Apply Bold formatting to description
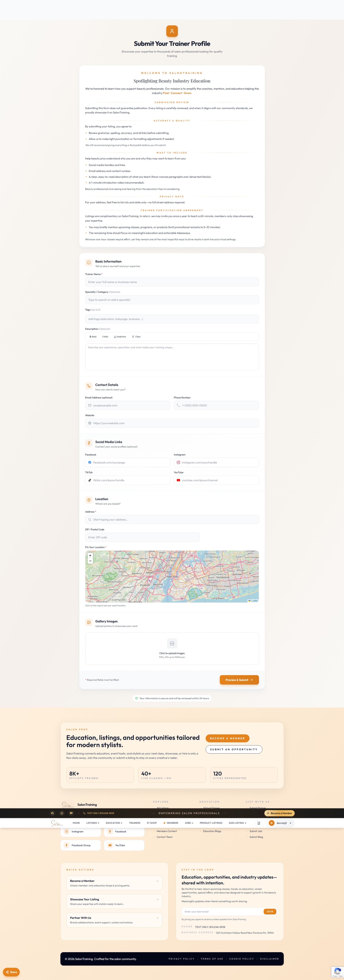Viewport: 344px width, 980px height. coord(93,337)
